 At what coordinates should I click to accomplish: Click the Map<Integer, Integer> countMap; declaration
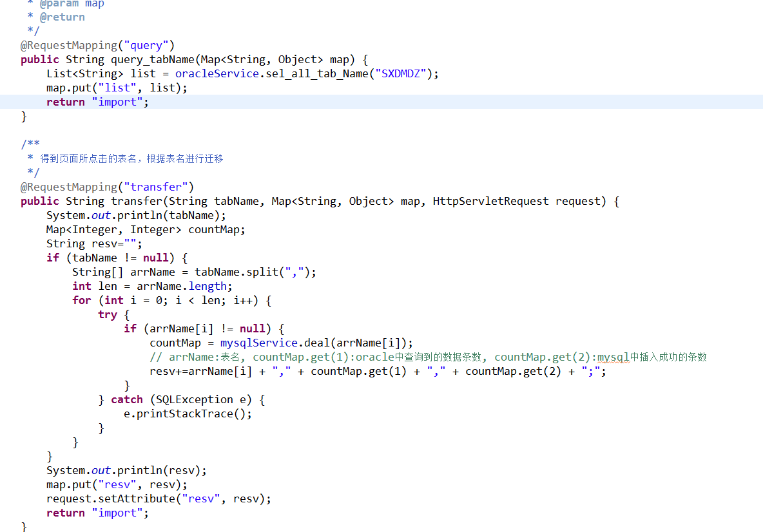point(146,229)
